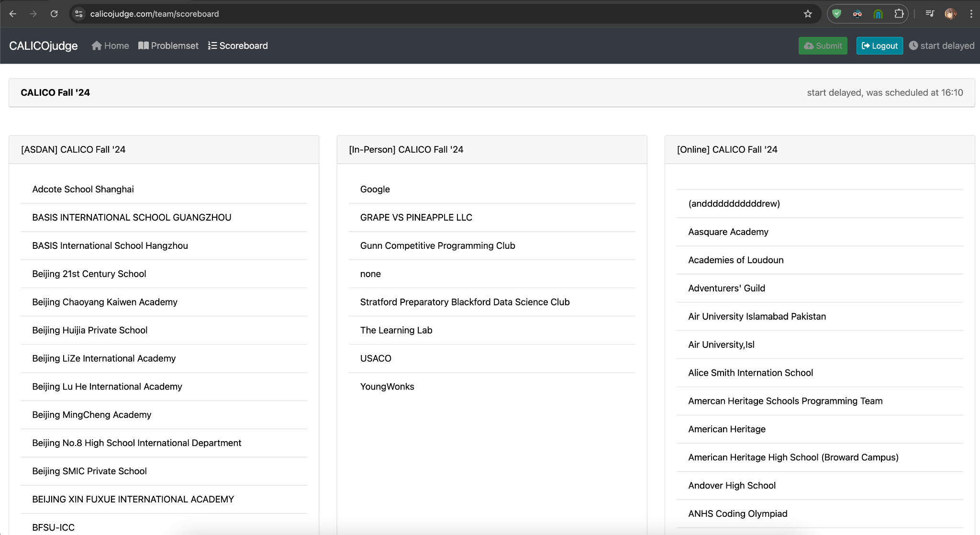Viewport: 980px width, 535px height.
Task: Select the Scoreboard menu item
Action: (244, 45)
